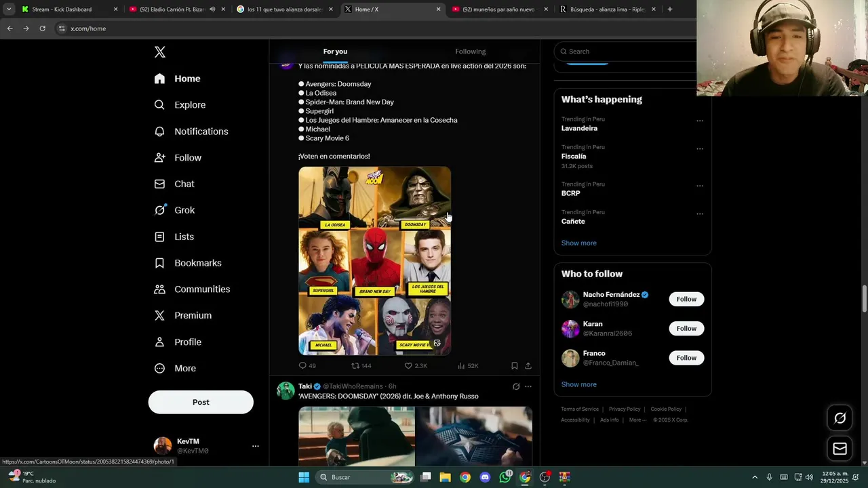Open the floating Grok button

coord(840,418)
